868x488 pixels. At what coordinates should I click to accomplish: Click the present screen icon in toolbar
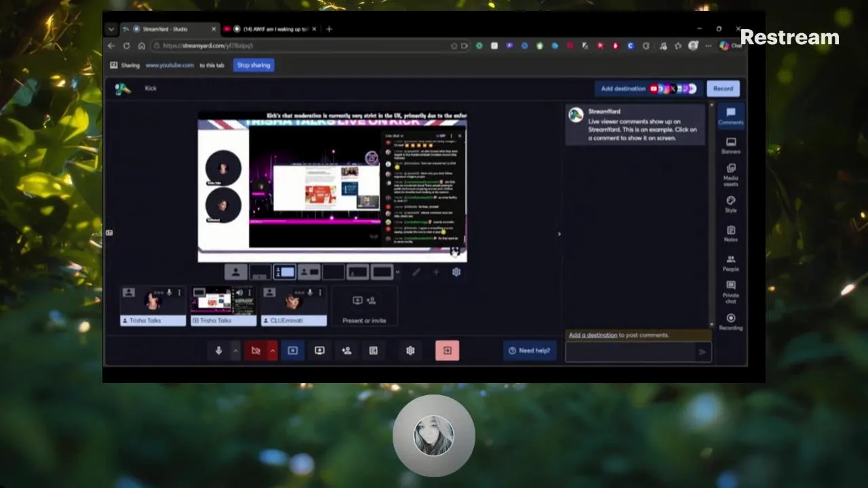pos(319,350)
